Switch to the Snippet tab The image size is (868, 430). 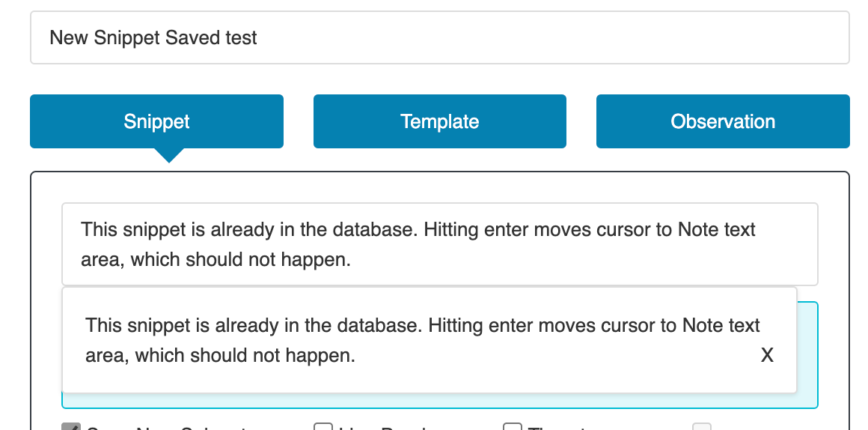click(x=156, y=121)
